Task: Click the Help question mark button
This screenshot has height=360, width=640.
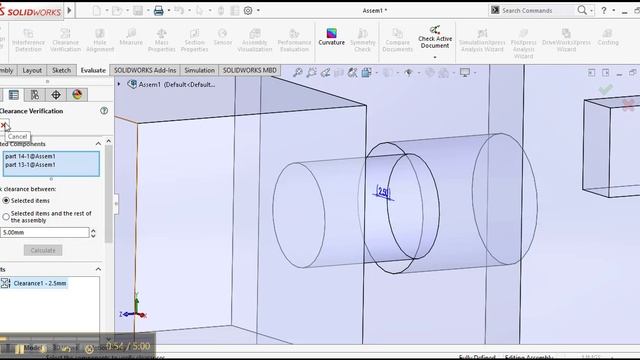Action: point(604,11)
